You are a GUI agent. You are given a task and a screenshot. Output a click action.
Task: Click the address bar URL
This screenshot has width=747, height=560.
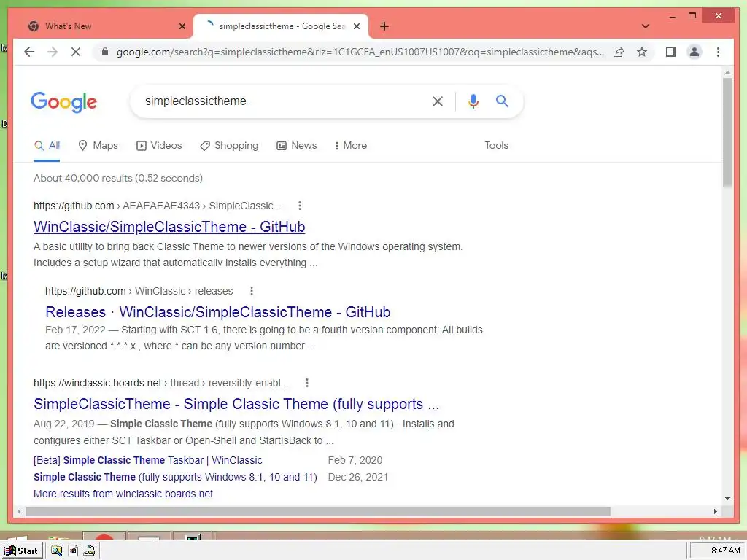(360, 52)
